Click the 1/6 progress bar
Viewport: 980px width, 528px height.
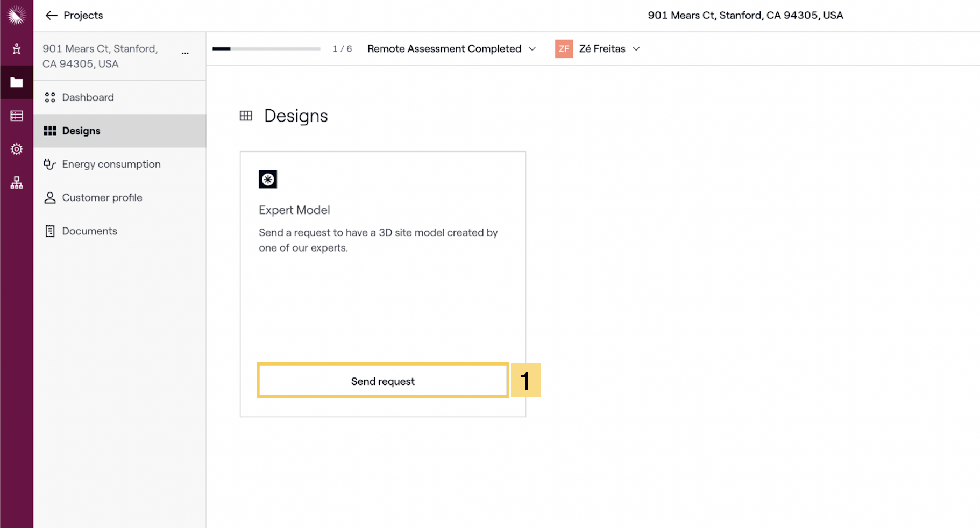click(x=266, y=49)
